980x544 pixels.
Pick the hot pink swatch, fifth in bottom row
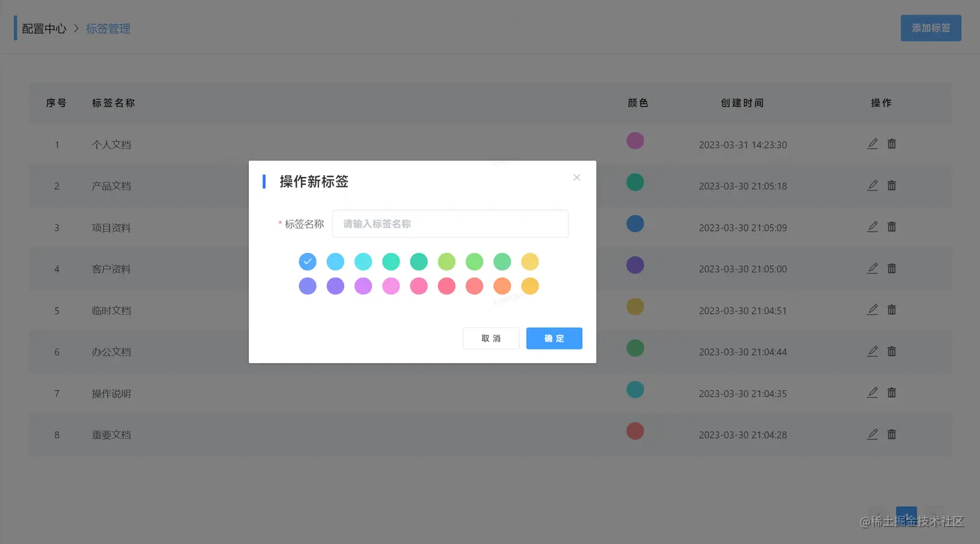coord(419,286)
